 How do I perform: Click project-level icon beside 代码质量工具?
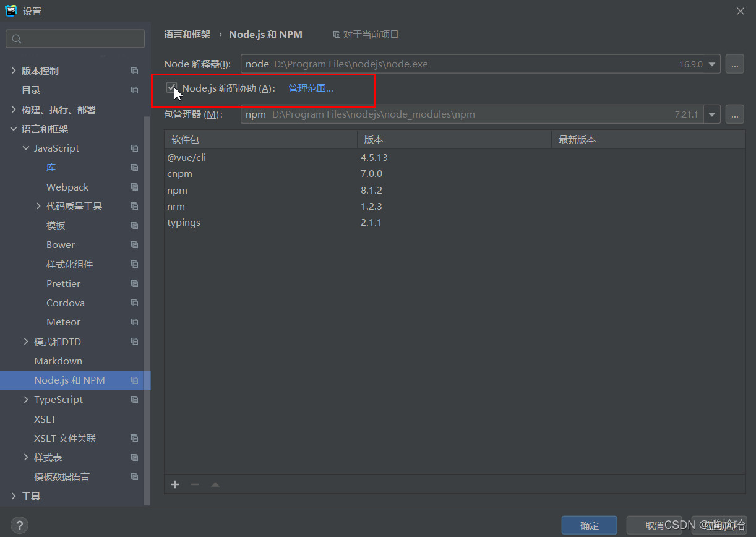134,206
